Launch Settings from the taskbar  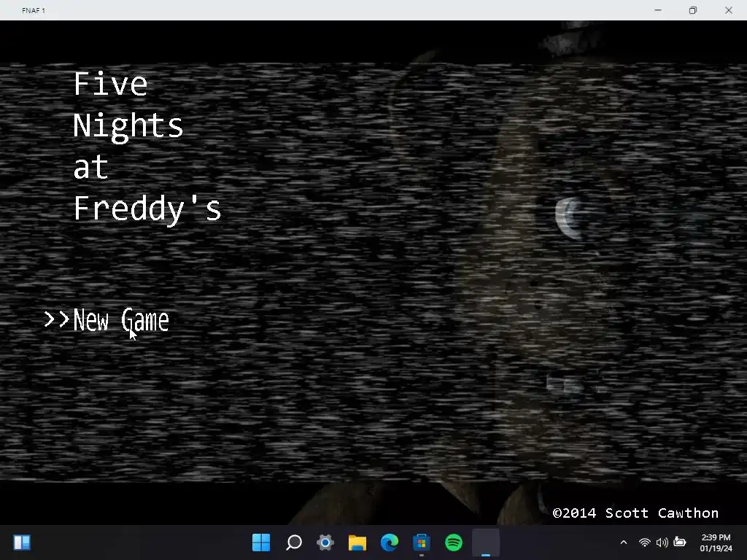[x=325, y=542]
